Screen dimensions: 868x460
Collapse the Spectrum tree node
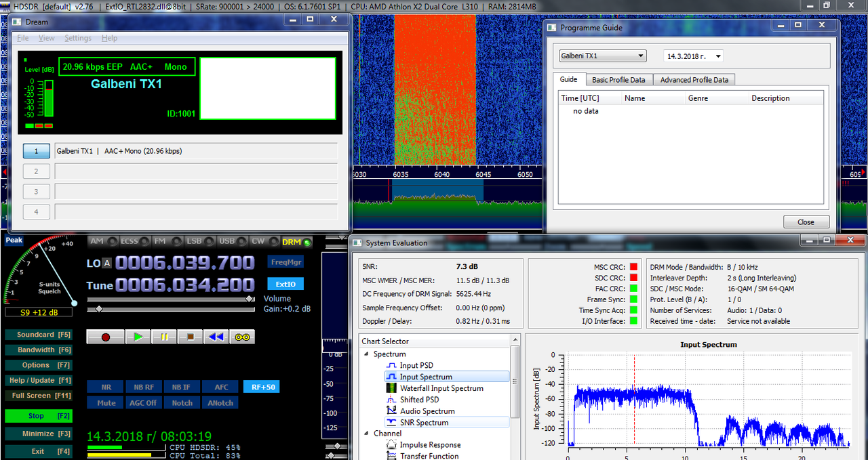pyautogui.click(x=367, y=354)
